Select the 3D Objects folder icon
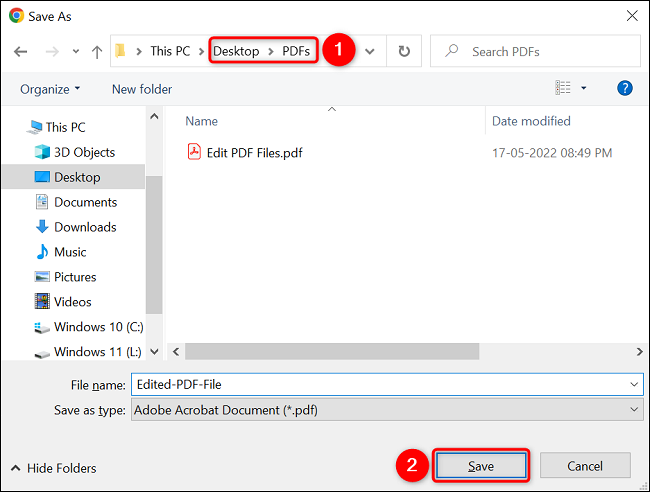This screenshot has width=650, height=492. 42,152
